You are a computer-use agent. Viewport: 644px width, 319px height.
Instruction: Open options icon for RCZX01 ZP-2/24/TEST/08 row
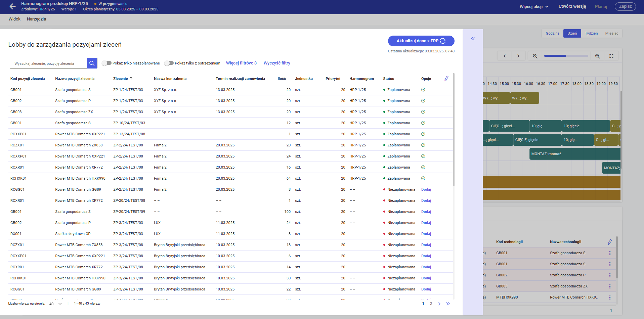pos(423,145)
